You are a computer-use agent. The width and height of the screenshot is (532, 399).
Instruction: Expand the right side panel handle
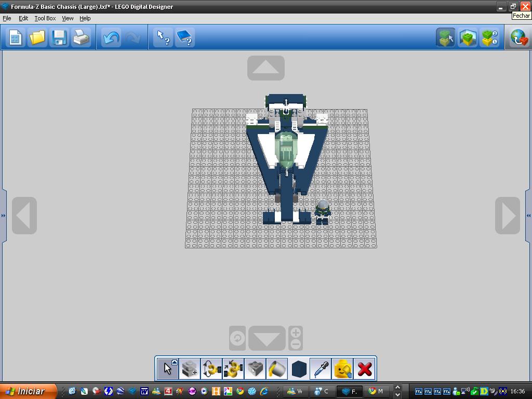pos(528,216)
